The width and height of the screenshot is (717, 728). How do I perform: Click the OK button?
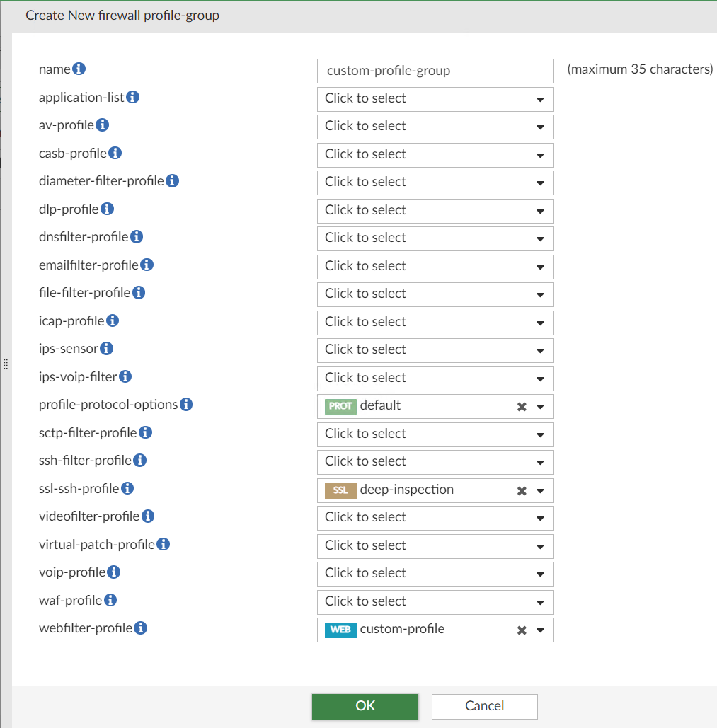365,705
